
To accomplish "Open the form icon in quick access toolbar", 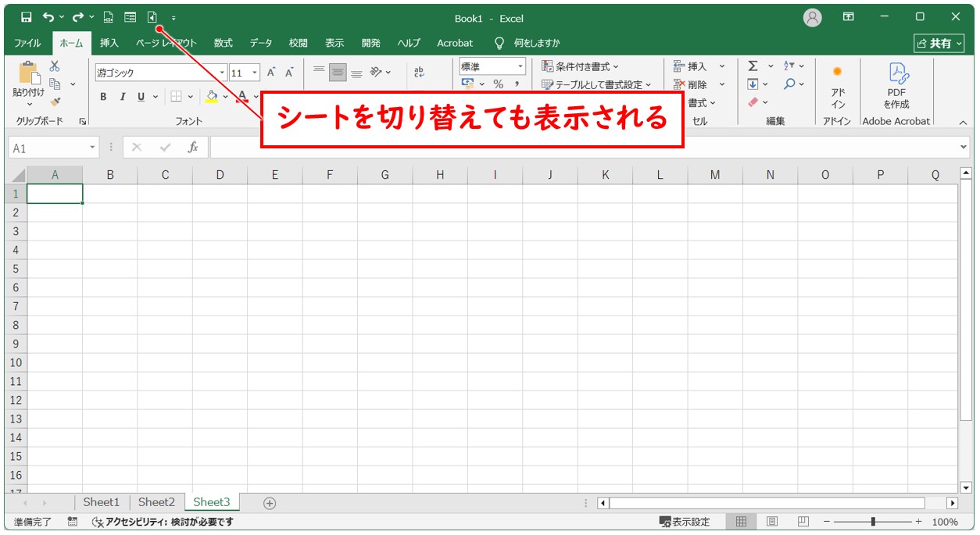I will coord(131,17).
